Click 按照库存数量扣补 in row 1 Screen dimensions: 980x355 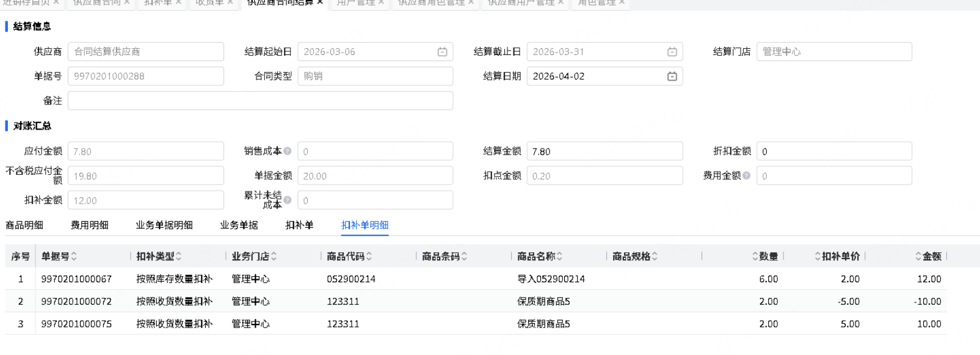point(175,279)
